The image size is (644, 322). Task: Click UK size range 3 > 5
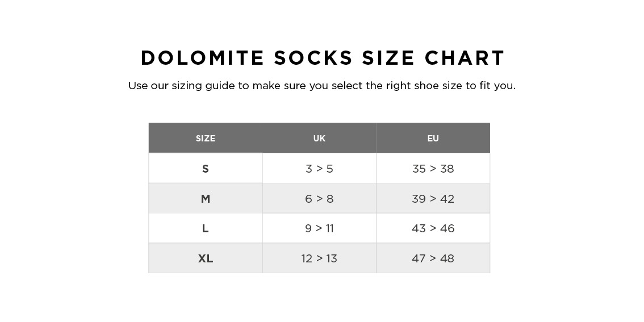pyautogui.click(x=319, y=169)
